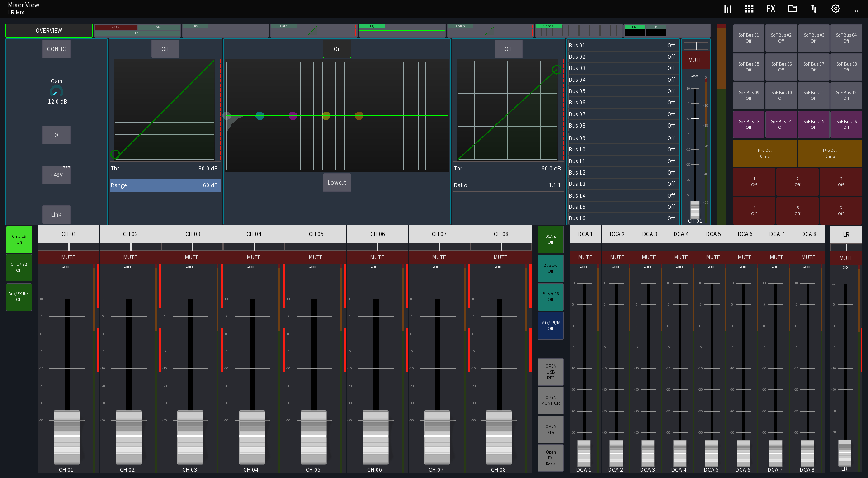Open the FX screen via the FX icon
This screenshot has height=478, width=868.
tap(770, 9)
